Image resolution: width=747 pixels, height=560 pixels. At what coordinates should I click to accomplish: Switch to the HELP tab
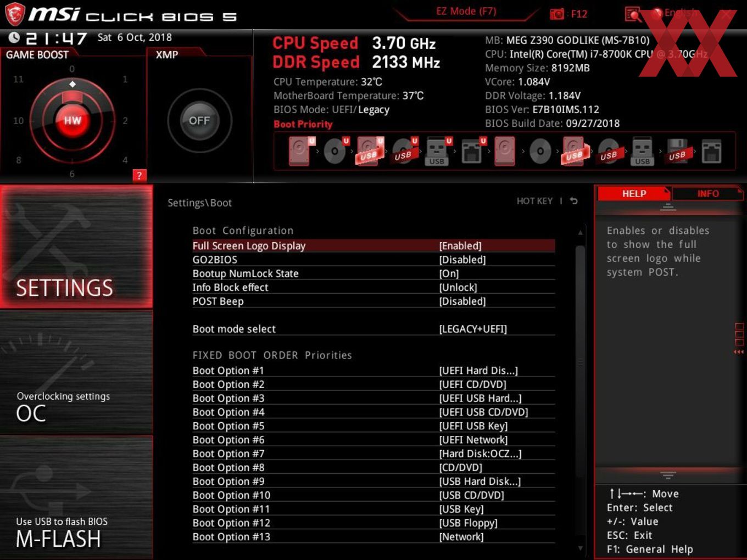pos(634,194)
